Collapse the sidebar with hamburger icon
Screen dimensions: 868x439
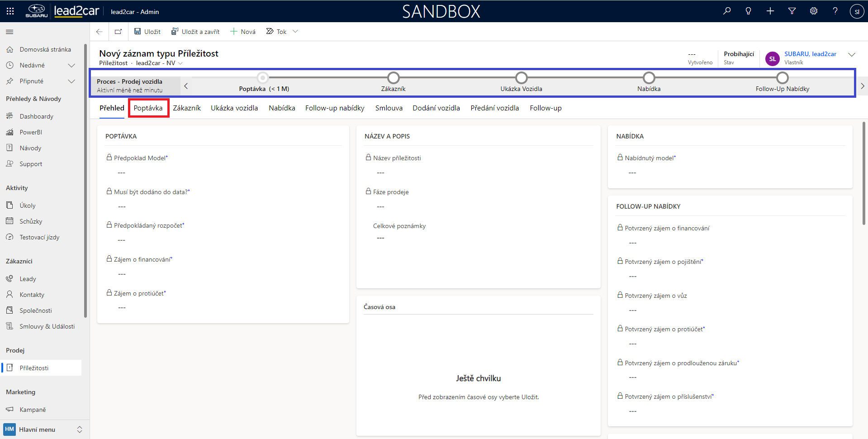(9, 32)
